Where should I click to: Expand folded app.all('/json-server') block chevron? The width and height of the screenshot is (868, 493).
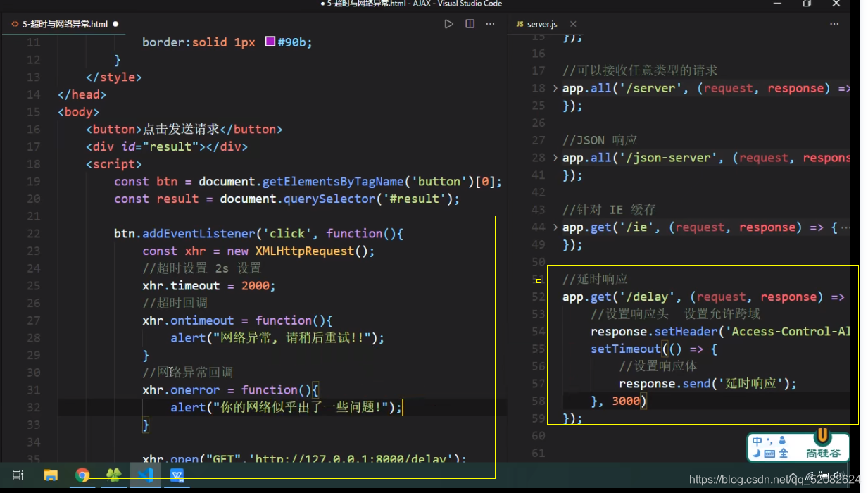point(555,158)
